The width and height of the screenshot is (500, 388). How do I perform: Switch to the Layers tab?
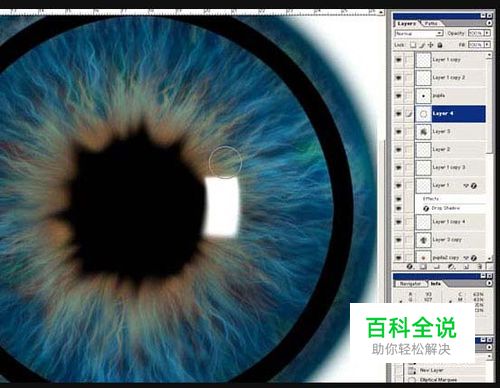click(406, 24)
